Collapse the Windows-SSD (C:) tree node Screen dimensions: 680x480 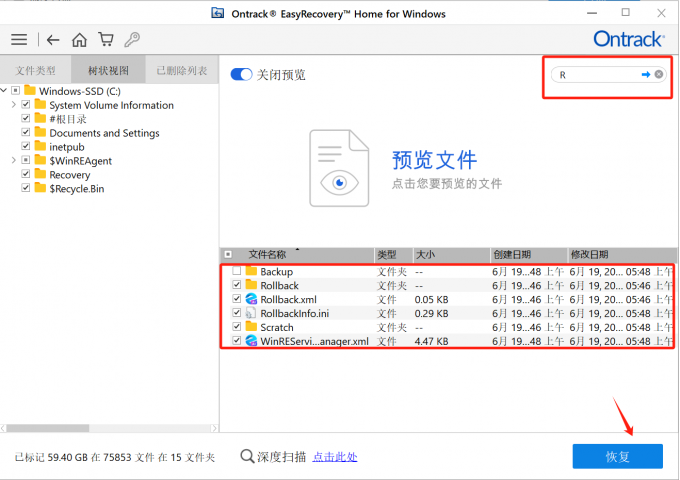coord(4,91)
